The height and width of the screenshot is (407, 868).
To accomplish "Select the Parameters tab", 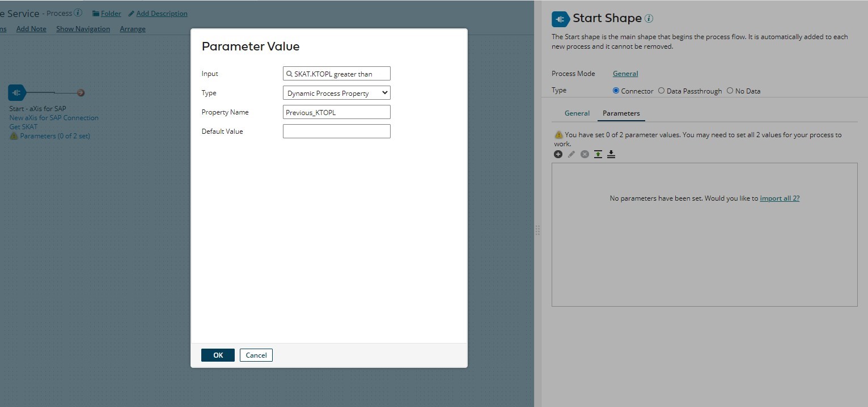I will (620, 113).
